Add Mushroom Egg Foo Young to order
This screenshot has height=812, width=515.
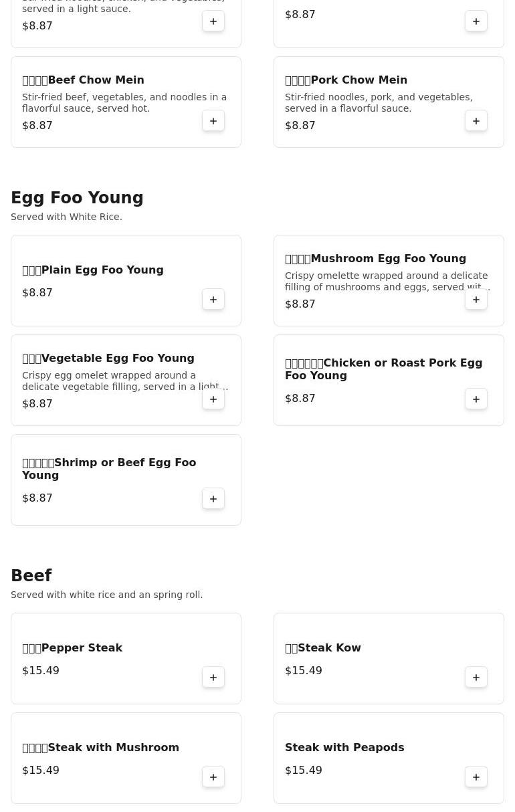click(x=476, y=300)
